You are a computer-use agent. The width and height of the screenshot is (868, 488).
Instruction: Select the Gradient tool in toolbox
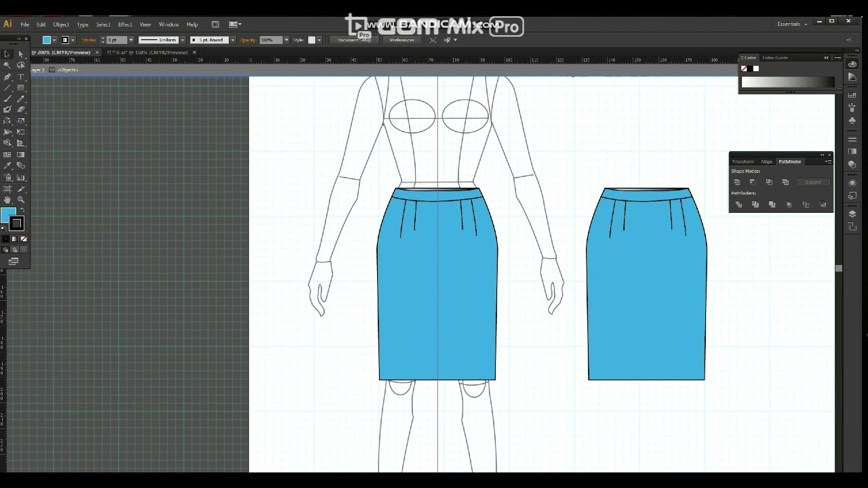click(x=21, y=155)
